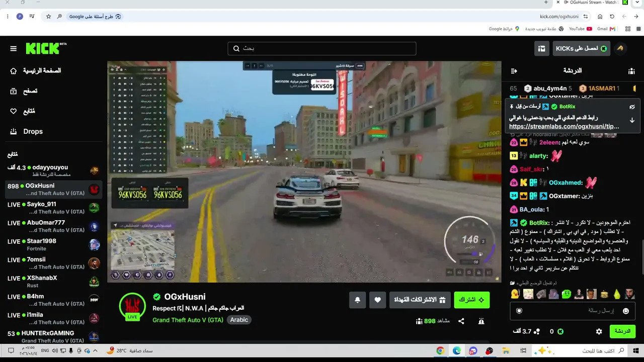Open Browse (تصفح) in the sidebar
Viewport: 644px width, 362px height.
click(x=24, y=91)
